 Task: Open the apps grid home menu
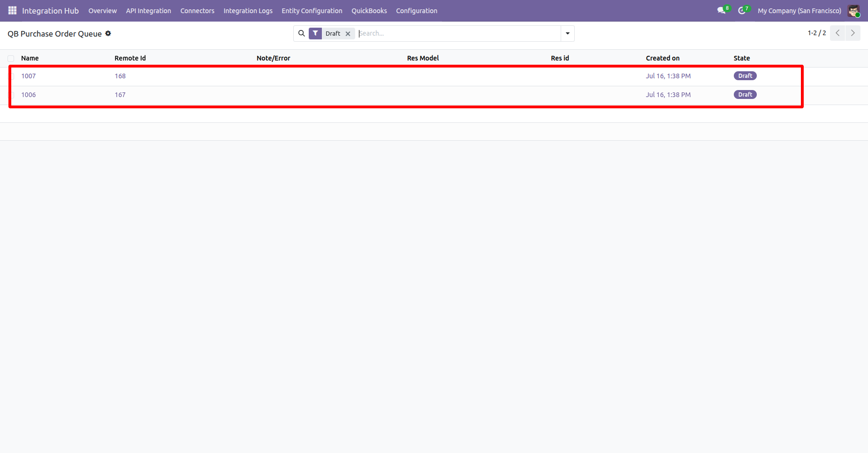pos(12,10)
